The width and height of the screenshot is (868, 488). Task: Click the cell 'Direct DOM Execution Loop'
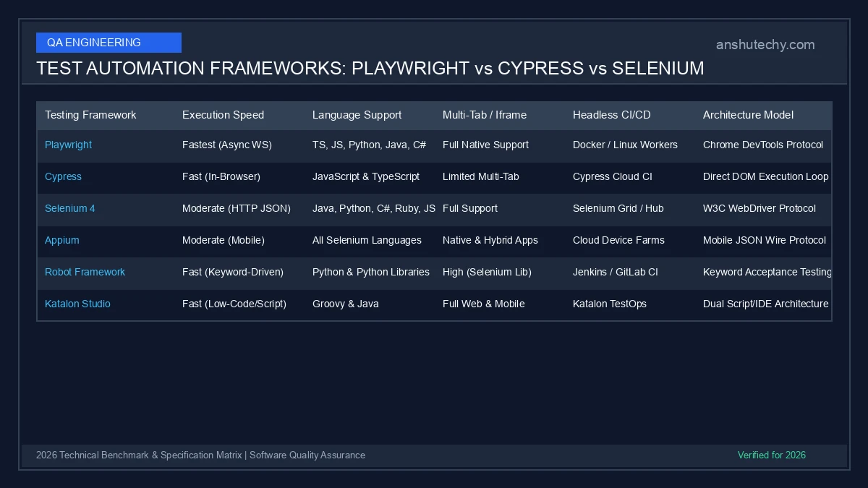click(766, 176)
